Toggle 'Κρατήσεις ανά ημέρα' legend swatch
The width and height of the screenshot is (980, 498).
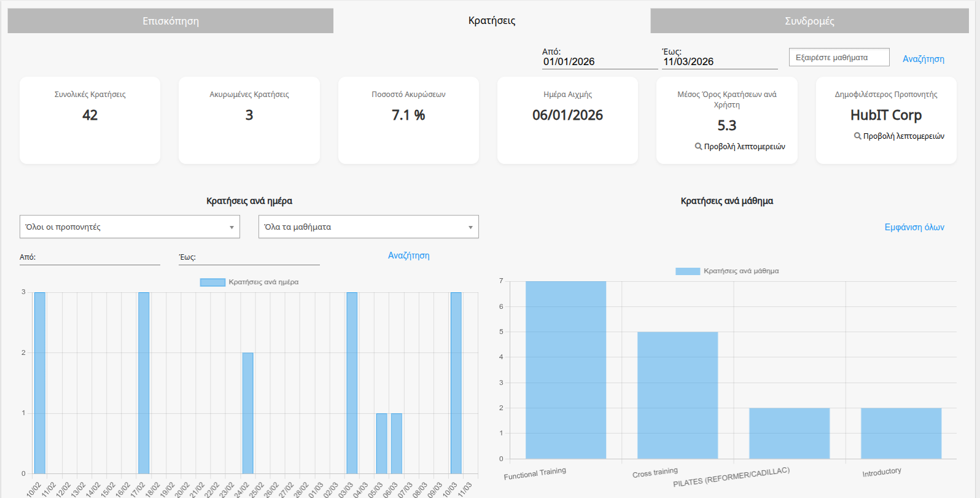[212, 282]
